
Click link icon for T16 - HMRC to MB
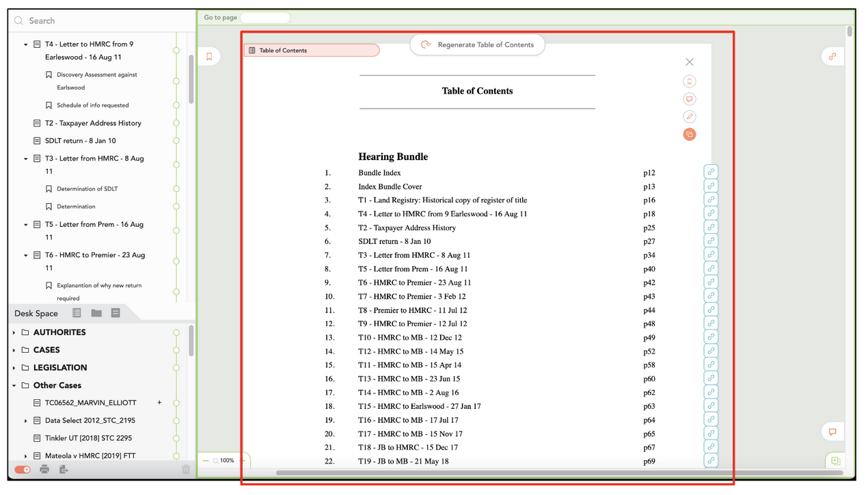pos(711,420)
